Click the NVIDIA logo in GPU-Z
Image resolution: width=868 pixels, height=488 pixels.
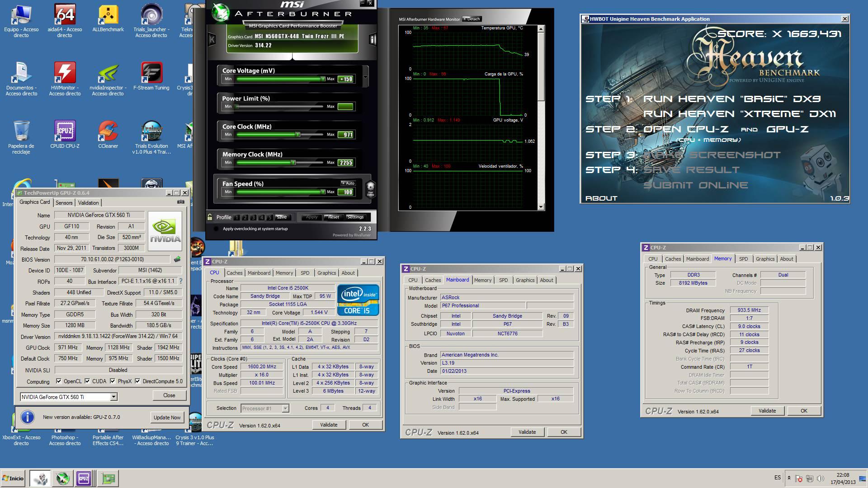point(165,231)
